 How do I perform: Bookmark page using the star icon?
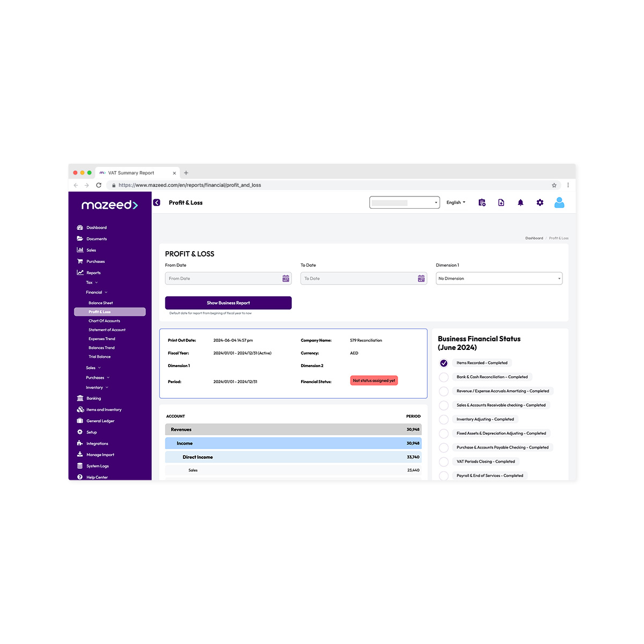[554, 185]
